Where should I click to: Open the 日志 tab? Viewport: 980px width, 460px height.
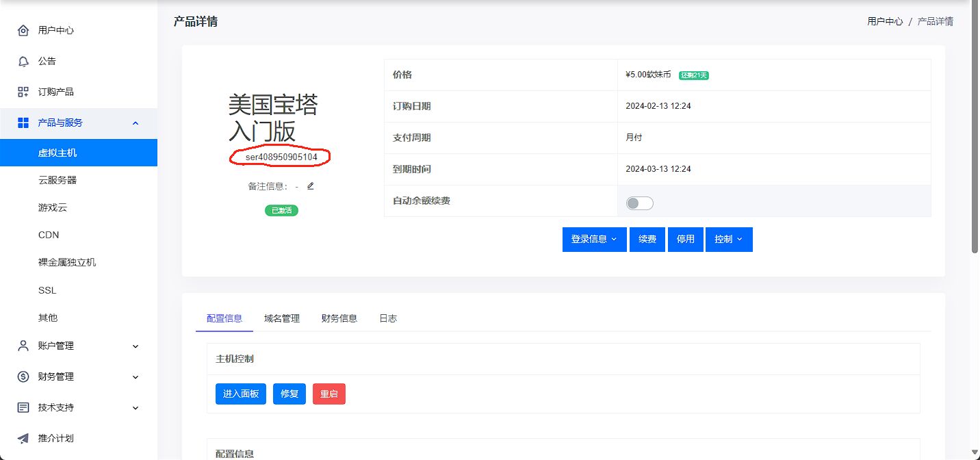388,318
